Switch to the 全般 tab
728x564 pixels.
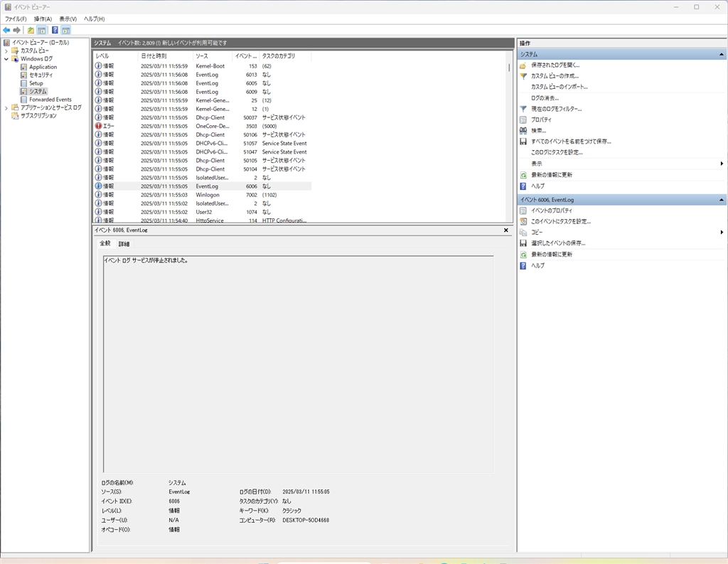(x=105, y=243)
